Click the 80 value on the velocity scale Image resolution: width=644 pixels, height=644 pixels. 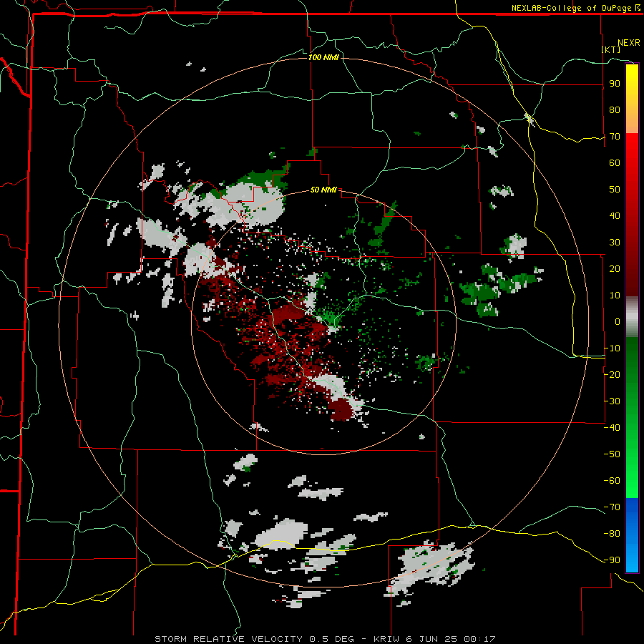(x=615, y=110)
